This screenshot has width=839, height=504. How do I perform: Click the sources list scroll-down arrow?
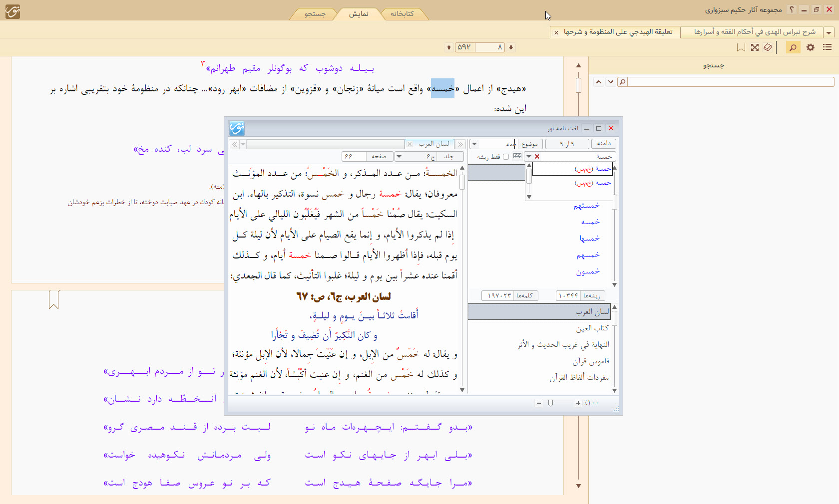pyautogui.click(x=614, y=390)
